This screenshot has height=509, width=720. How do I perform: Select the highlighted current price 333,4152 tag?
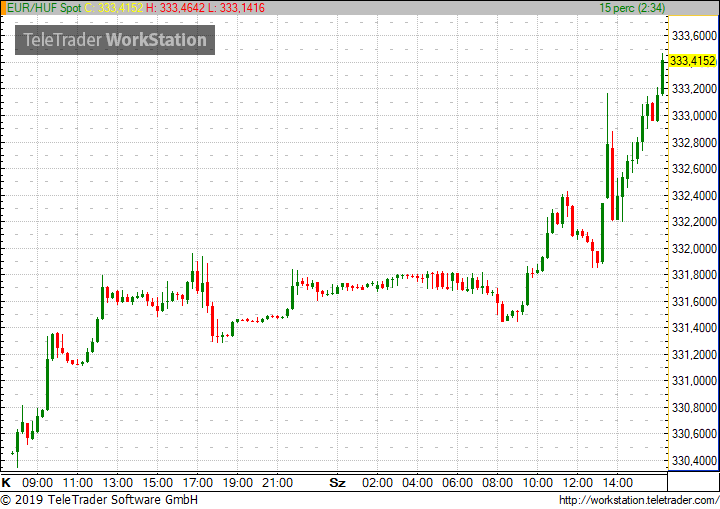[692, 61]
